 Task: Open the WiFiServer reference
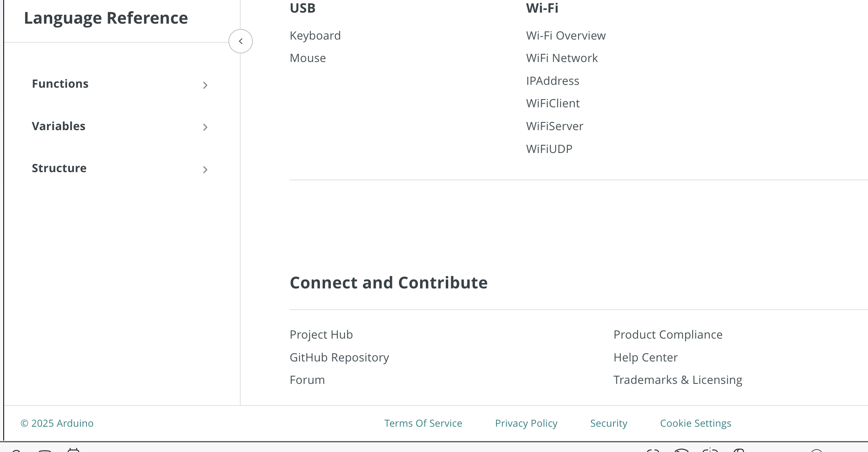click(554, 126)
